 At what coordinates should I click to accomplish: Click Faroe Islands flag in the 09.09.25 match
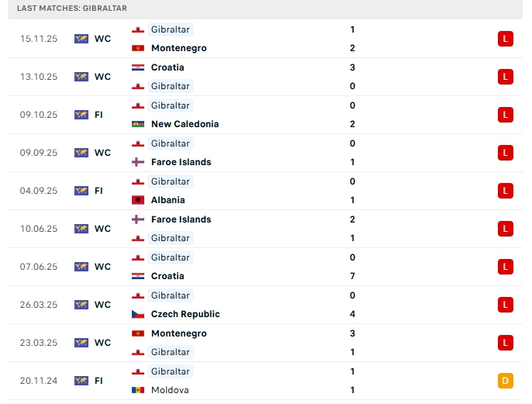click(137, 162)
